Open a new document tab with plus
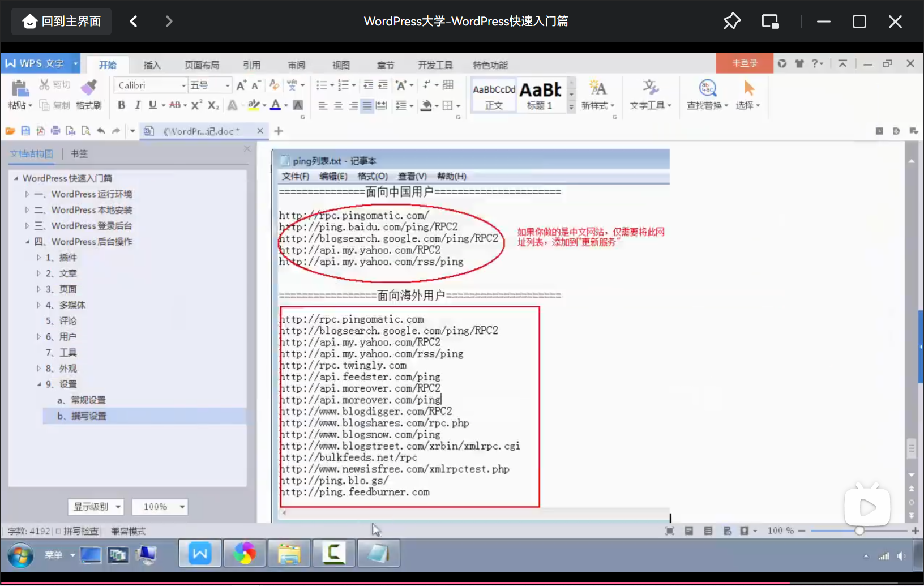The width and height of the screenshot is (924, 586). tap(279, 131)
